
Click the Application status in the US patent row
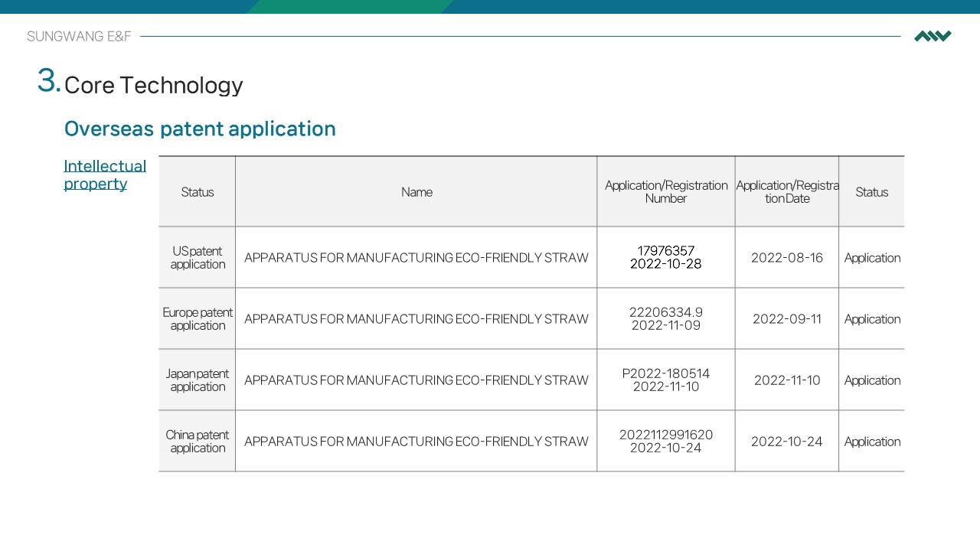(x=872, y=258)
